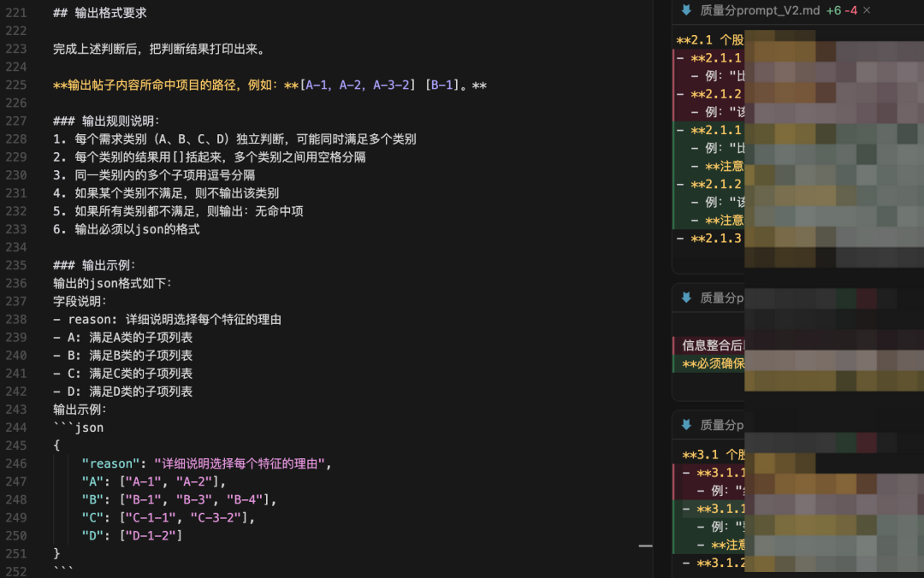Select the '**2.1 个股' diff line
This screenshot has width=924, height=578.
[709, 40]
